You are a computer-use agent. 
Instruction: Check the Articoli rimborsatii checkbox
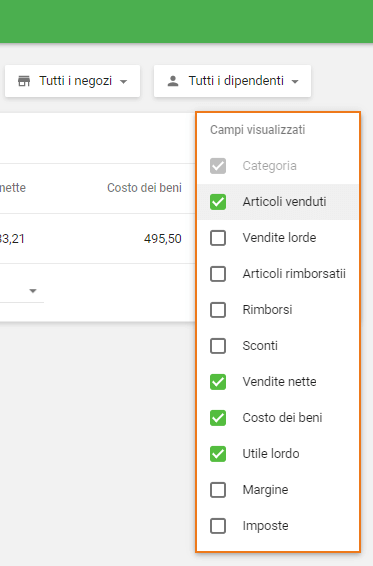[218, 274]
